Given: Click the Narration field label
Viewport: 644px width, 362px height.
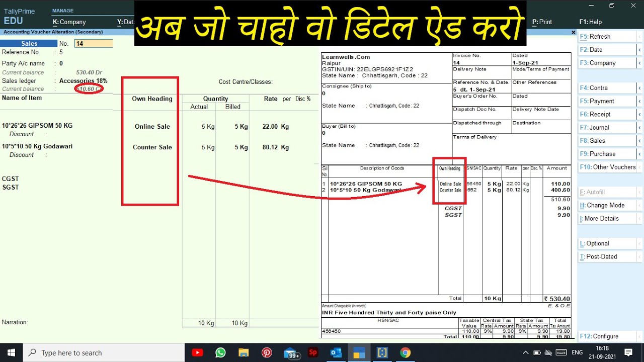Looking at the screenshot, I should (15, 322).
